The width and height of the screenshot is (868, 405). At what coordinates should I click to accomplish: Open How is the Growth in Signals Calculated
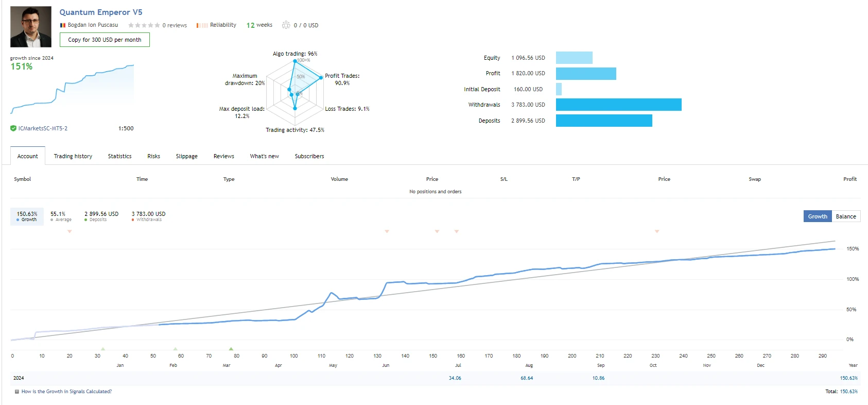66,392
